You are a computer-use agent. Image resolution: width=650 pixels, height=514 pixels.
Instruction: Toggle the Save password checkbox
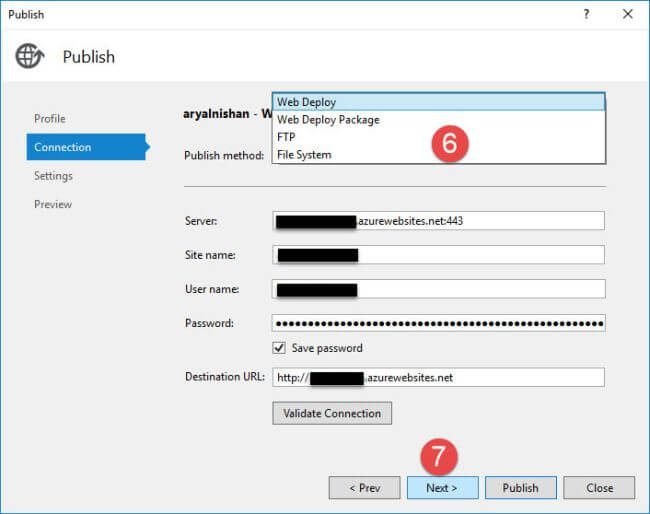coord(279,348)
